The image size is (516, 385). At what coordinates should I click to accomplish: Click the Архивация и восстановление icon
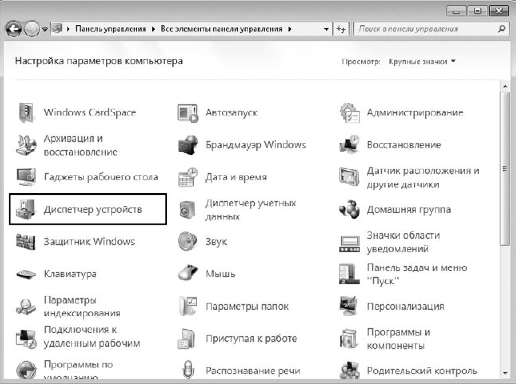pos(26,145)
